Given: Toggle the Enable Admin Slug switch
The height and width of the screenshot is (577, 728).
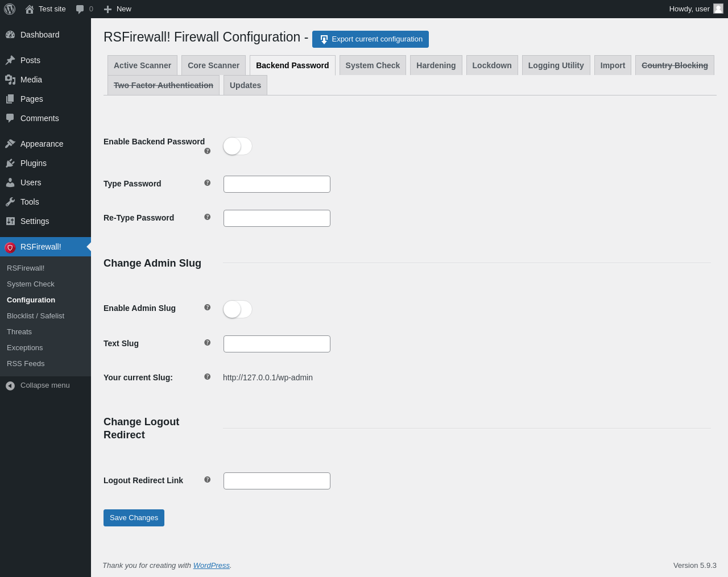Looking at the screenshot, I should click(x=237, y=309).
